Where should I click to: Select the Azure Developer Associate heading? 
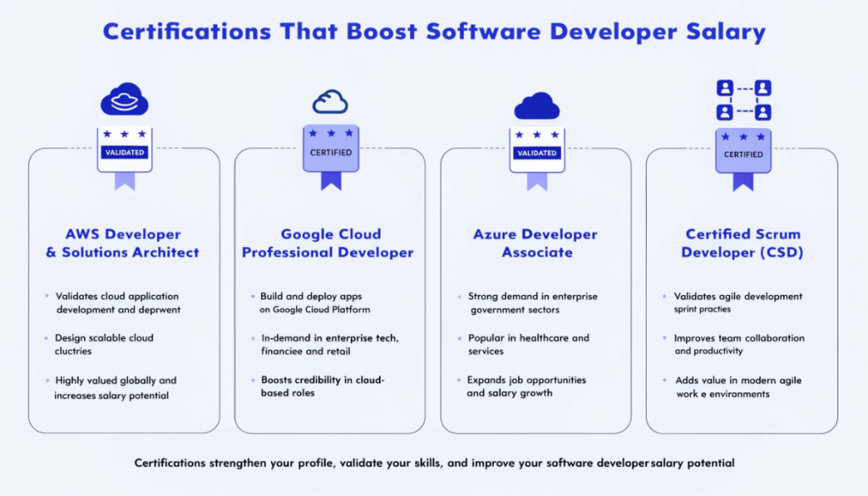click(x=536, y=243)
